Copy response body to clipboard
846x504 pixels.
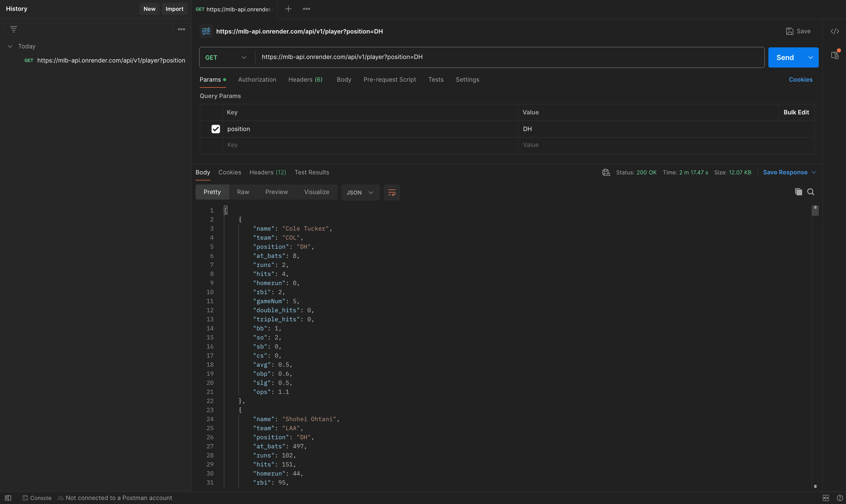point(798,192)
